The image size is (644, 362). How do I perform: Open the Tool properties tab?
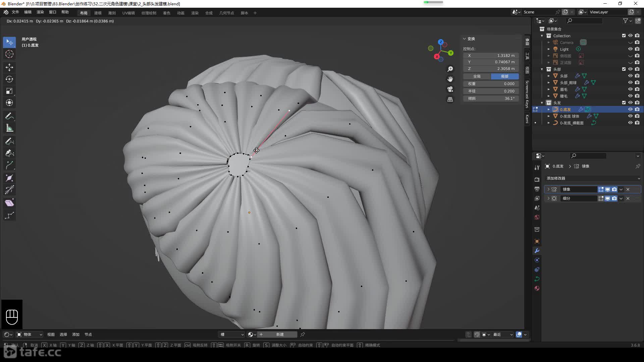click(x=537, y=167)
